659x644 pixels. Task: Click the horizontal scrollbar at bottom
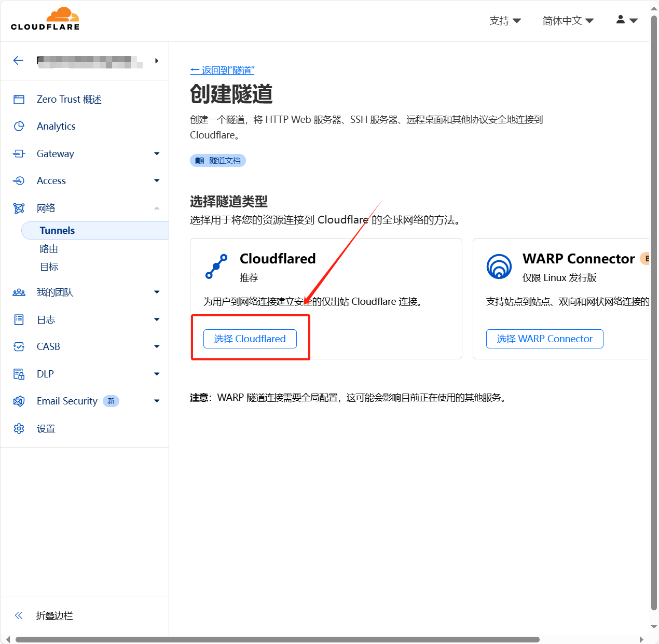click(x=277, y=639)
